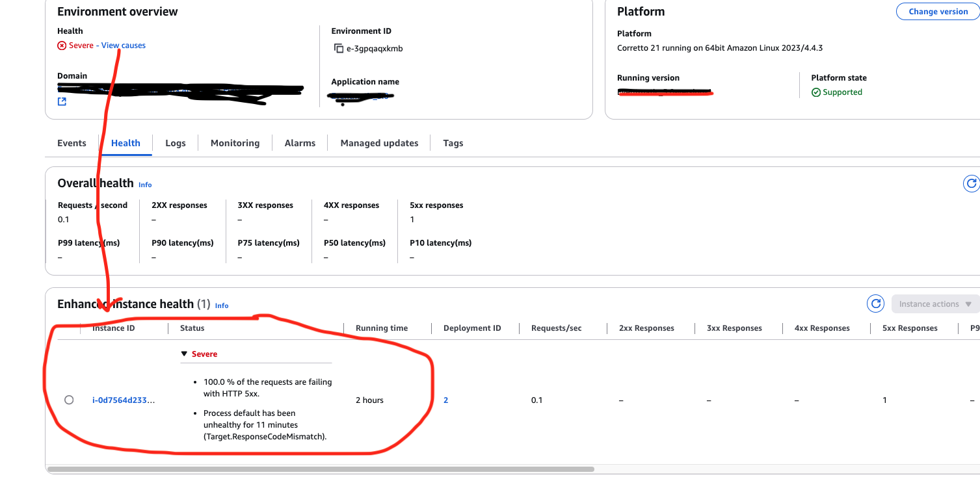The width and height of the screenshot is (980, 479).
Task: Click the Change version button
Action: point(938,12)
